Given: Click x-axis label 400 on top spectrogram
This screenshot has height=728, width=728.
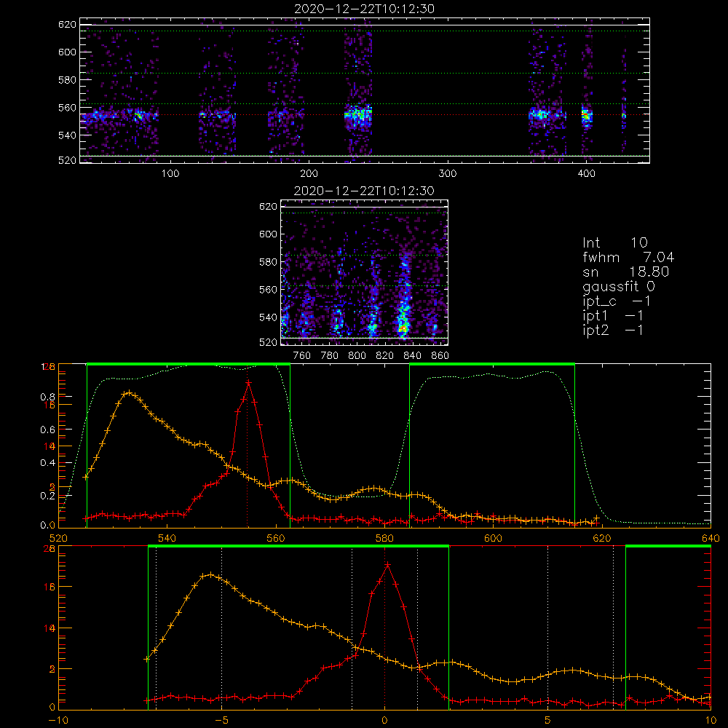Looking at the screenshot, I should 586,174.
